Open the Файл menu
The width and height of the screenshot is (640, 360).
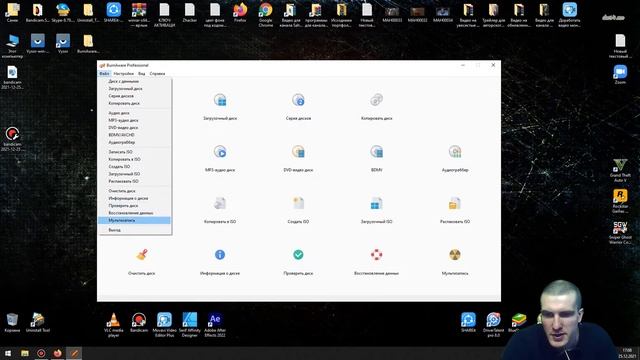104,73
